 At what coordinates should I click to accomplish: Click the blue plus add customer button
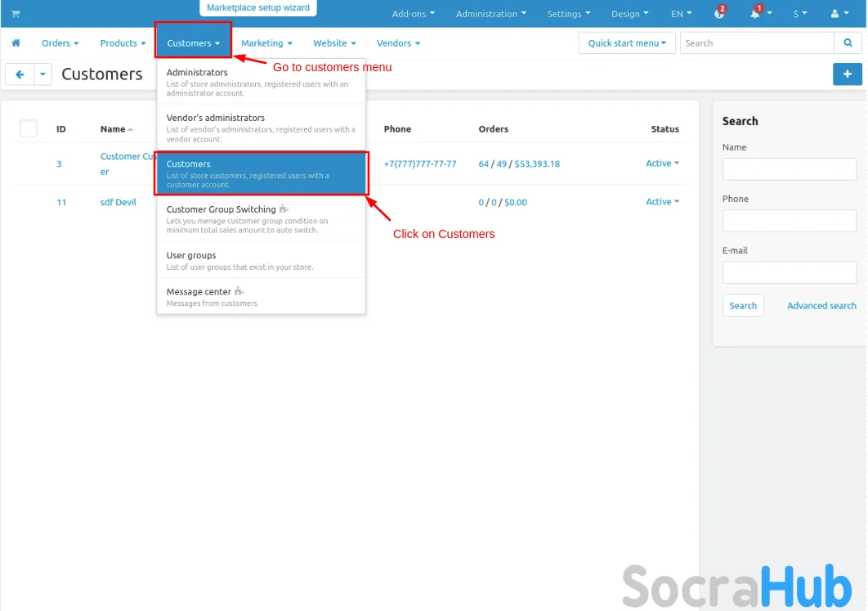coord(847,74)
